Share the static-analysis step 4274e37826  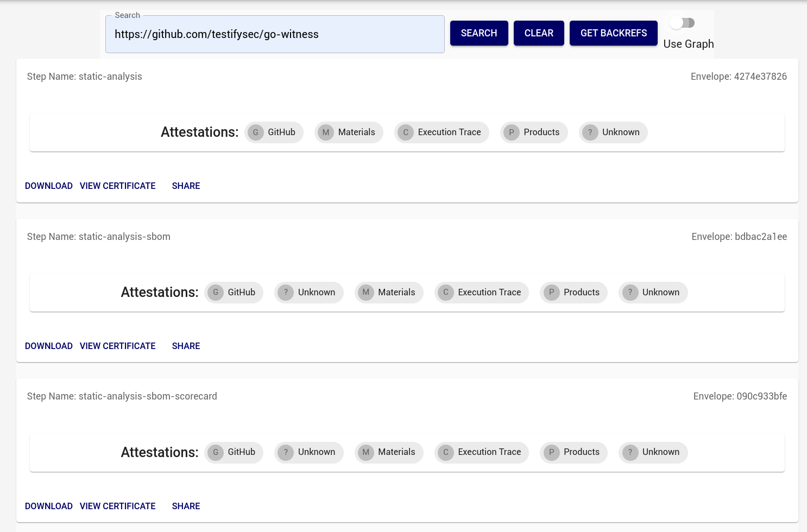point(186,186)
